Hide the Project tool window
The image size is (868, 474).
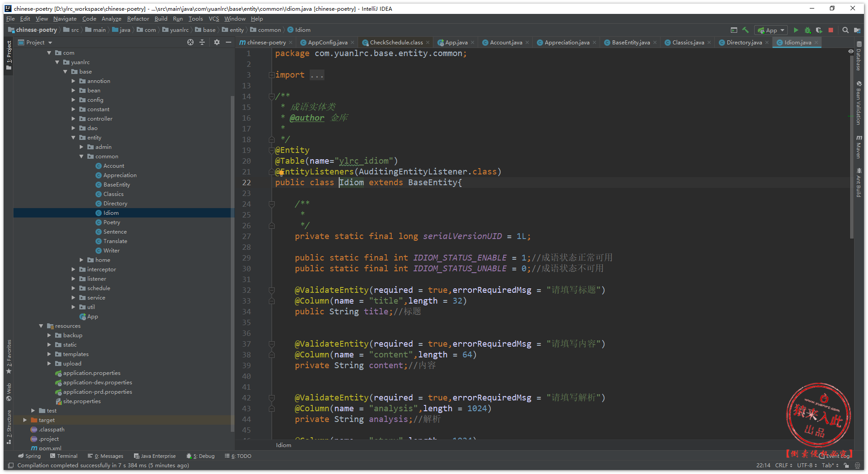(229, 42)
